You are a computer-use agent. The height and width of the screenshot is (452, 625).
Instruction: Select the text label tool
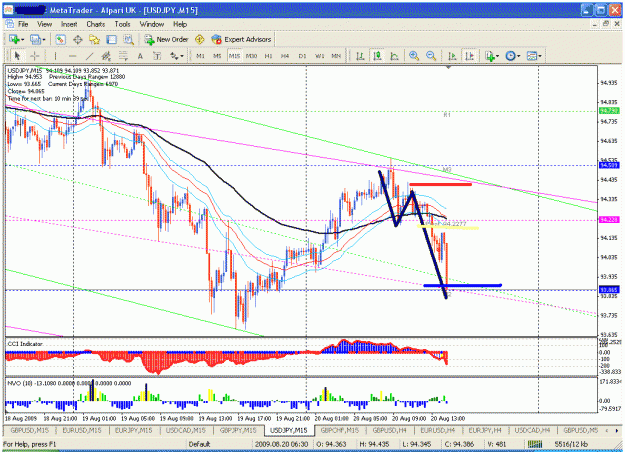[x=157, y=56]
